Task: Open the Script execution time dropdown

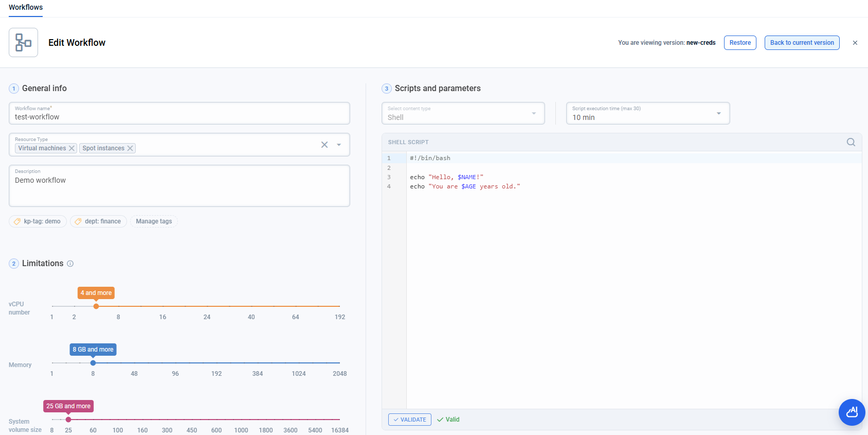Action: tap(648, 113)
